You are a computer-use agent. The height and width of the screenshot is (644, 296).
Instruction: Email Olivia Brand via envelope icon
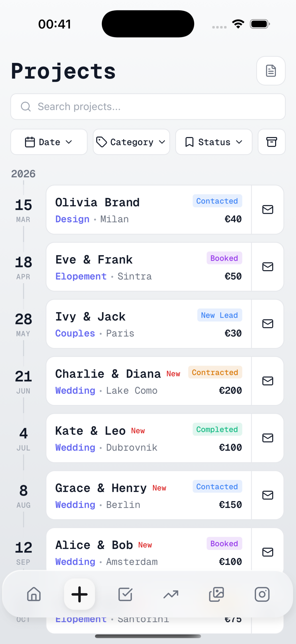[268, 210]
